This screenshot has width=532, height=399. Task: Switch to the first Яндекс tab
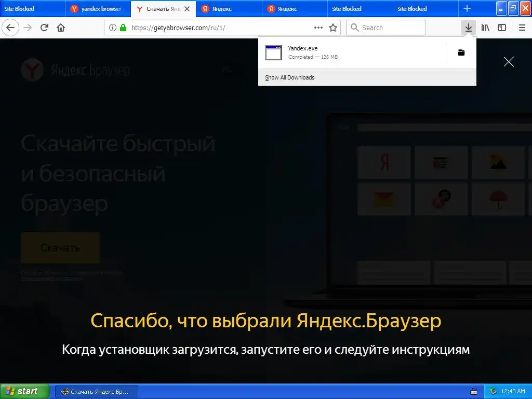click(x=229, y=9)
